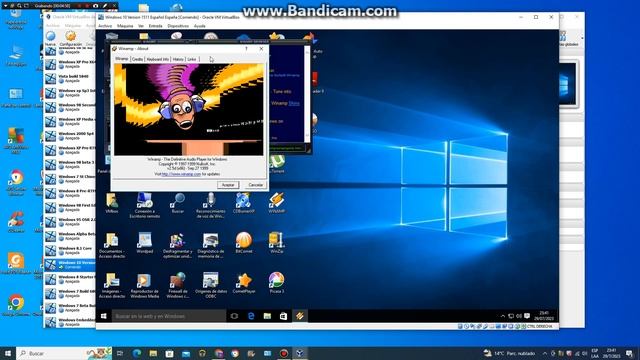The image size is (640, 360).
Task: Click the Aceptar button in Winamp About
Action: click(x=228, y=185)
